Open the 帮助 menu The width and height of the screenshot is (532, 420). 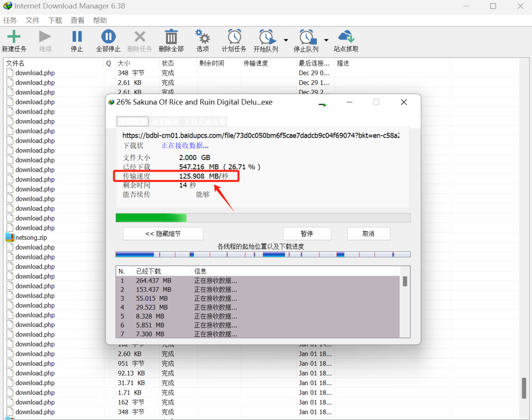[x=100, y=20]
